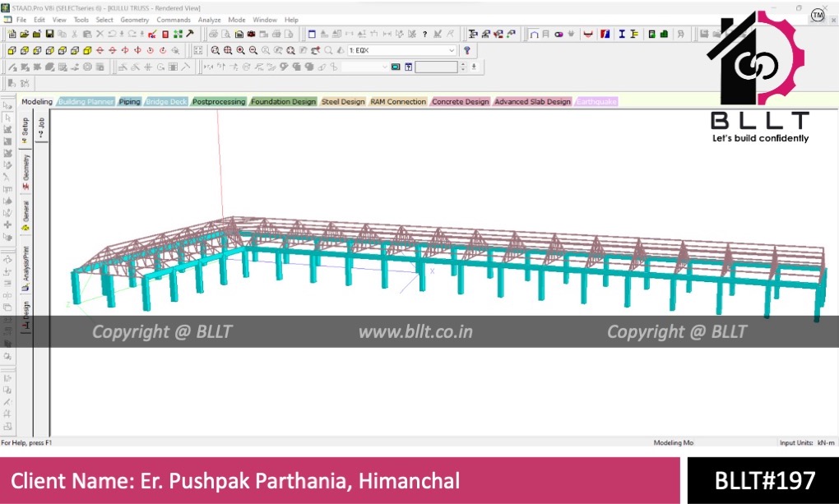Open the Mode menu
839x504 pixels.
(237, 20)
